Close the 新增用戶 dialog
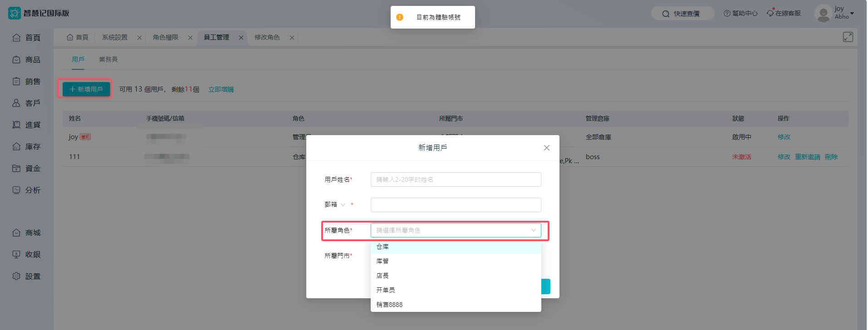Screen dimensions: 868x330 coord(546,148)
